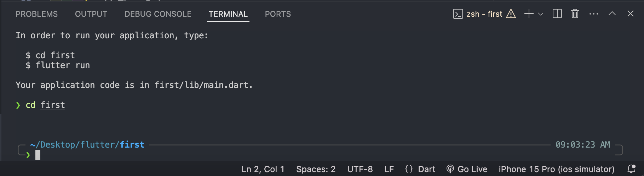Maximize panel size with chevron up
644x176 pixels.
pos(612,14)
